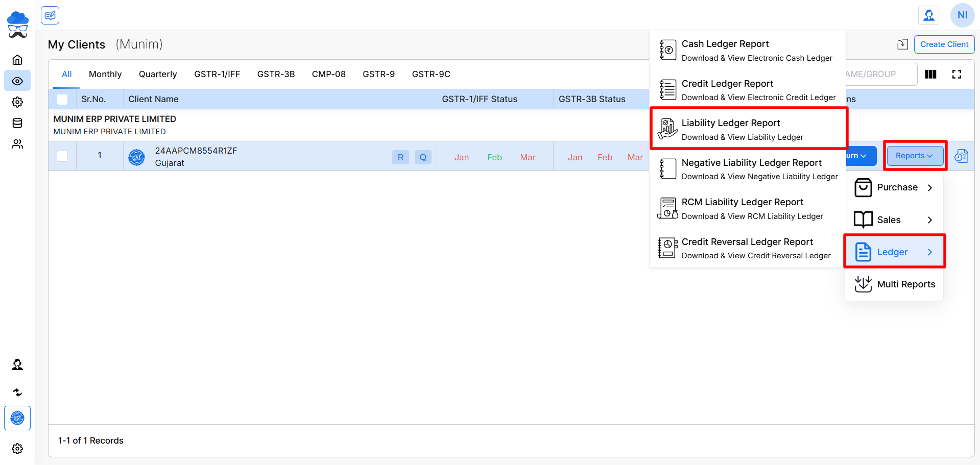Image resolution: width=980 pixels, height=465 pixels.
Task: Click the GST portal icon at bottom left
Action: [17, 419]
